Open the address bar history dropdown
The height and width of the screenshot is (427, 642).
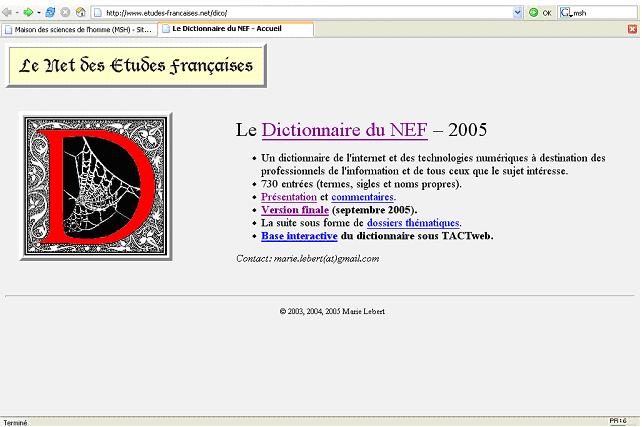pyautogui.click(x=518, y=12)
